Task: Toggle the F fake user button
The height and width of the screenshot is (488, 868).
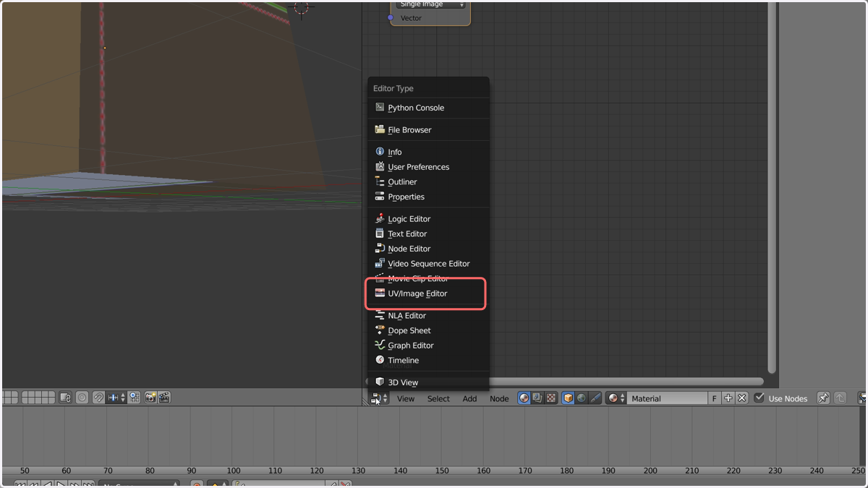Action: tap(715, 398)
